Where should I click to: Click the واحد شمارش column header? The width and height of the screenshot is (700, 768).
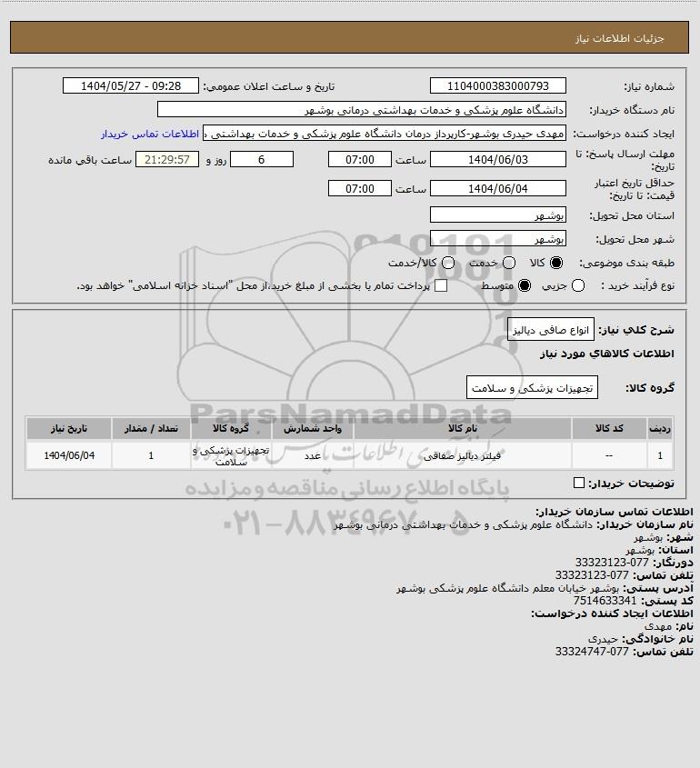pyautogui.click(x=313, y=429)
